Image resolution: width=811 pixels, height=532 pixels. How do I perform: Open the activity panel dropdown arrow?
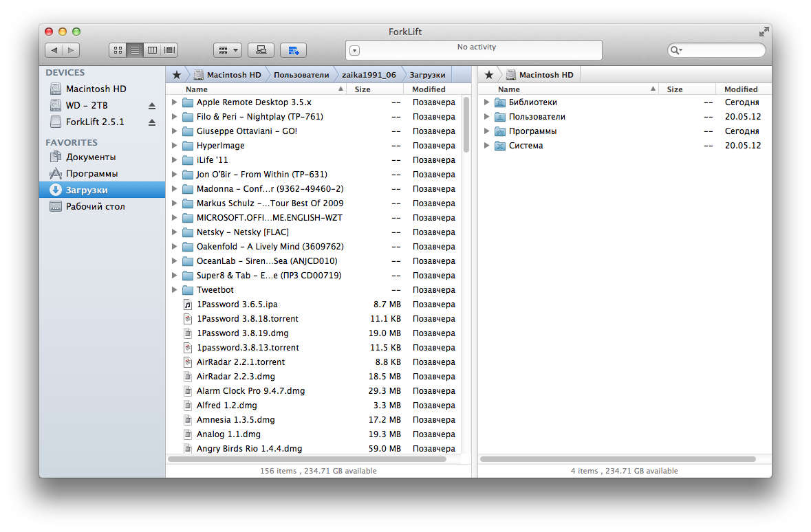point(354,50)
